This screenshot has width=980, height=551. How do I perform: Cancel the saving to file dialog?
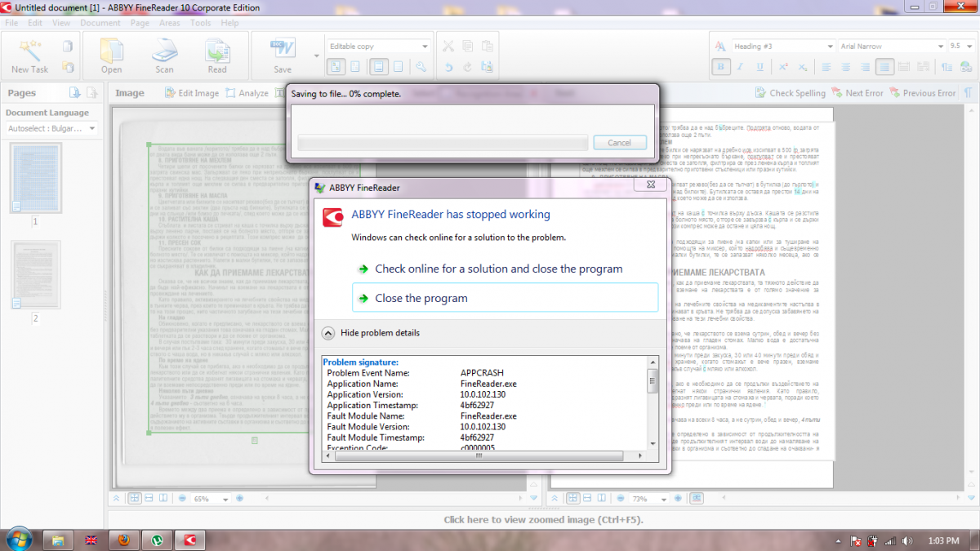(x=620, y=142)
